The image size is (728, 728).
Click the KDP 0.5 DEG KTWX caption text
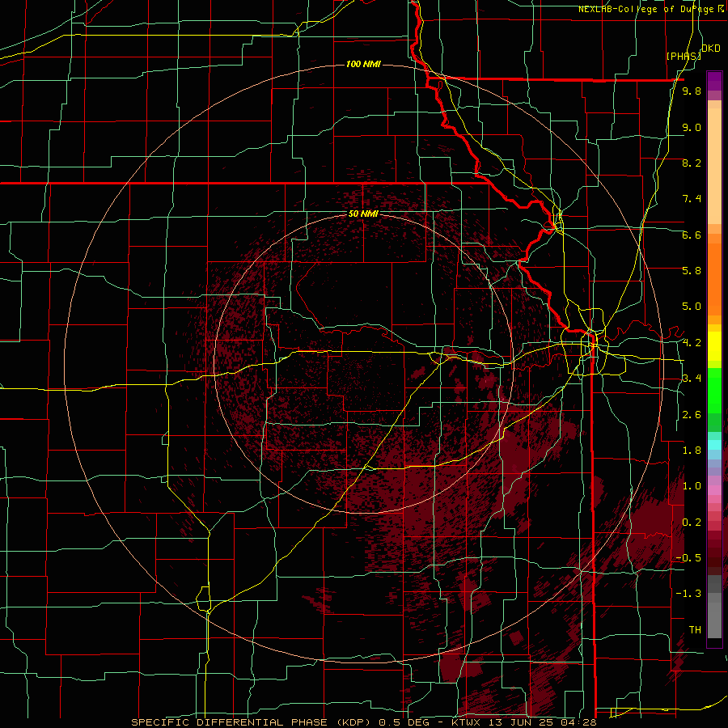pos(363,722)
